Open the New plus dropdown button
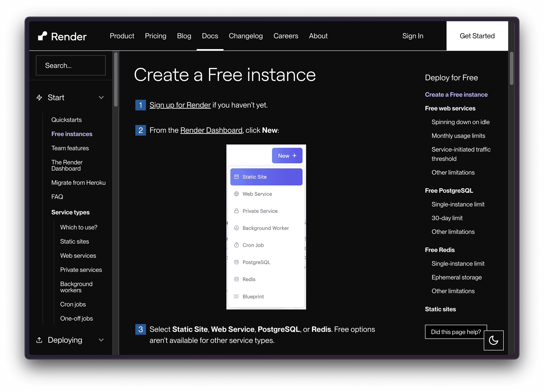Viewport: 544px width, 392px height. click(x=287, y=156)
